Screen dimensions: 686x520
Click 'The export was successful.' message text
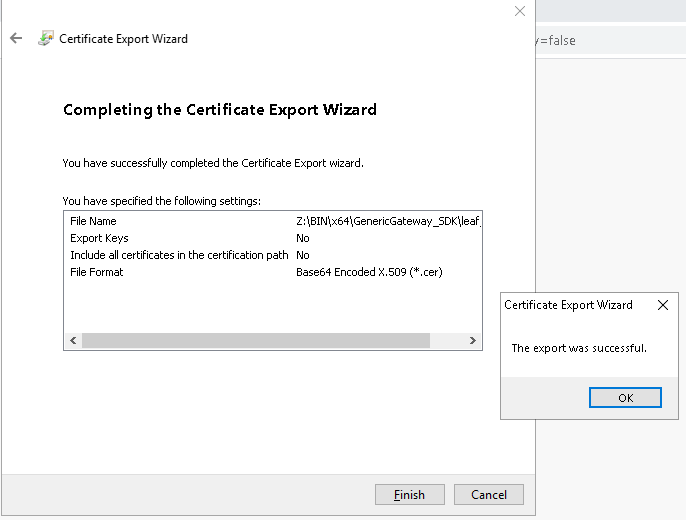[x=579, y=348]
